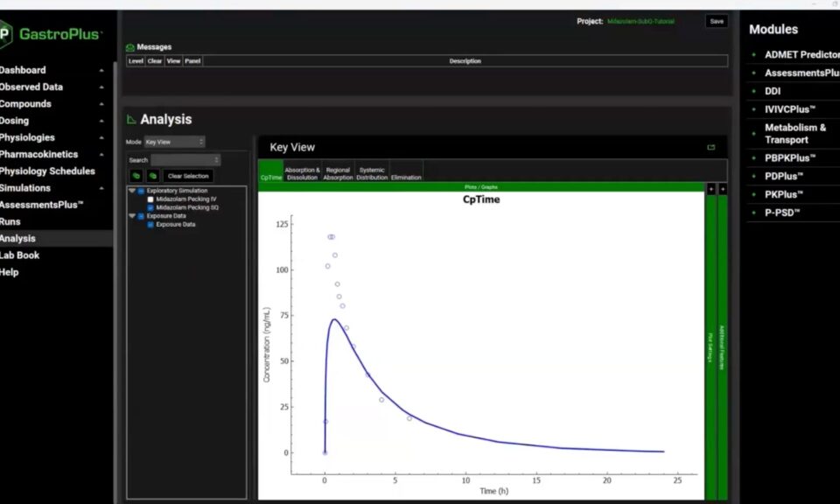This screenshot has height=504, width=840.
Task: Collapse the Exploratory Simulation tree branch
Action: (x=131, y=191)
